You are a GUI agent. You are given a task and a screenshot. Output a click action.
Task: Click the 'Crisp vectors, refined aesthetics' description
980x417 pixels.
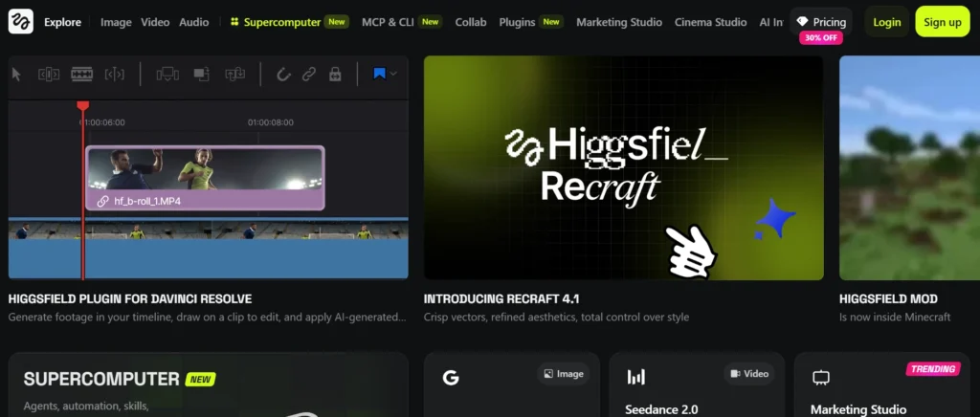click(556, 318)
